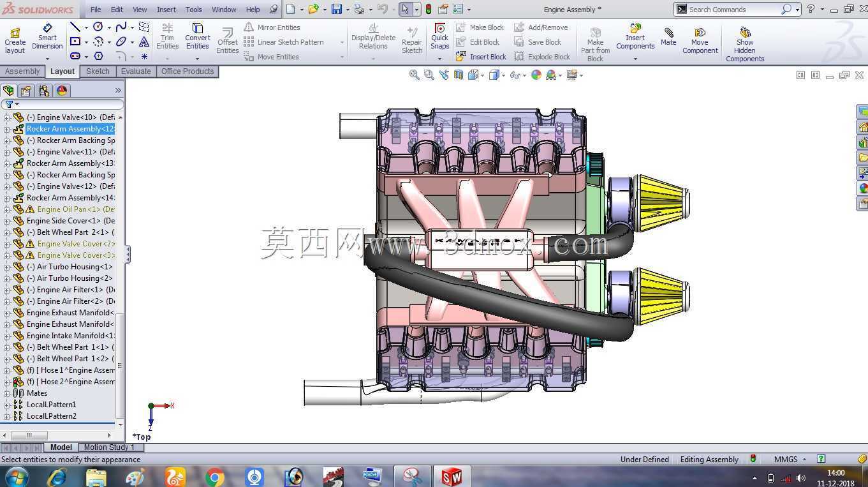
Task: Click Section View icon
Action: click(459, 75)
